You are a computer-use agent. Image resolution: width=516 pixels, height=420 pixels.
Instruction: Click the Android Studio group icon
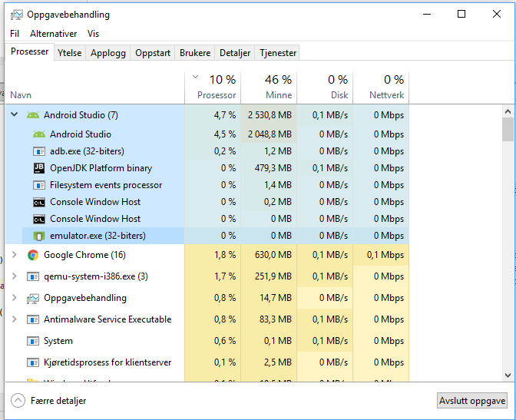pos(33,115)
